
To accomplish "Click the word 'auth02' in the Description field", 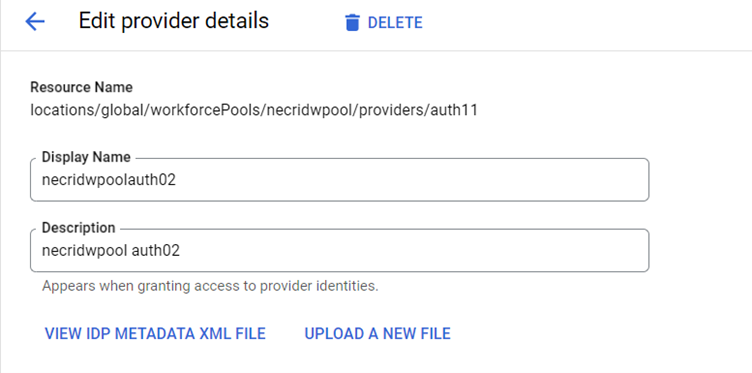I will coord(155,250).
